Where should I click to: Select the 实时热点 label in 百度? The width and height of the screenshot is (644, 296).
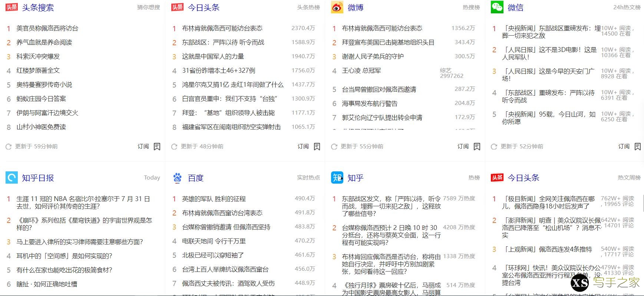(308, 178)
